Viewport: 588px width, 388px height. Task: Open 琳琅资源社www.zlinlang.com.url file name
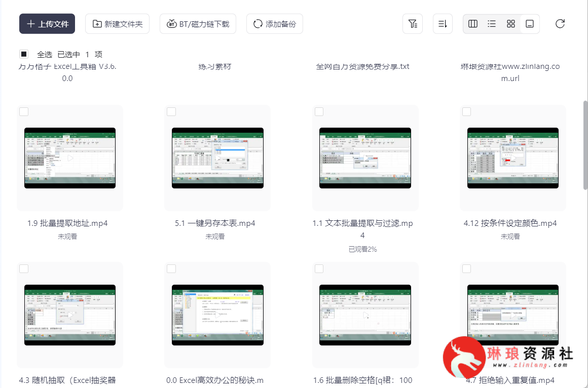coord(510,72)
